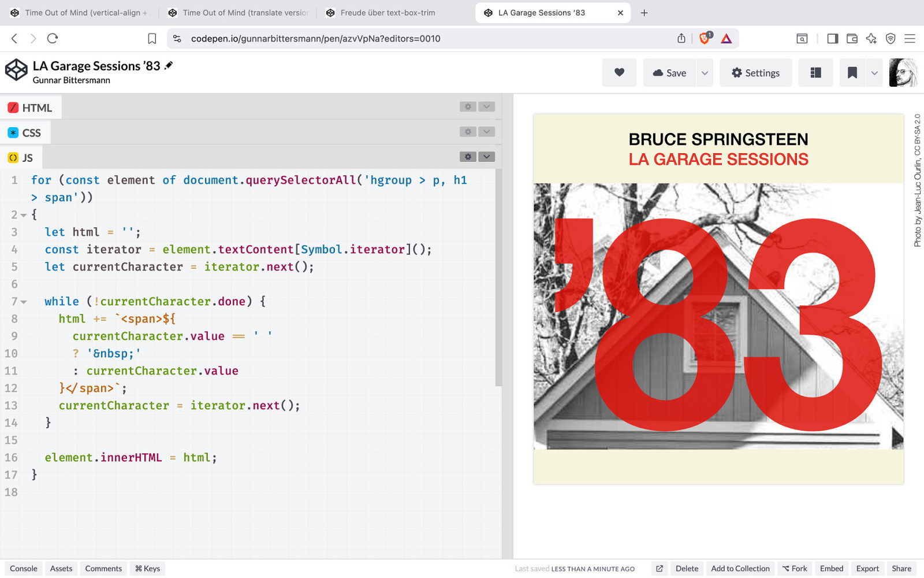Open CSS editor settings gear
The width and height of the screenshot is (924, 578).
(x=468, y=132)
